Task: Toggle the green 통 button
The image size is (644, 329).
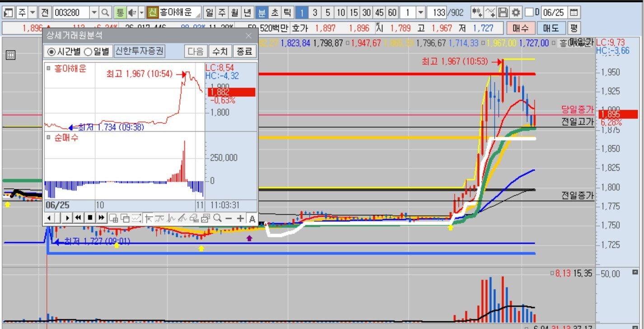Action: click(x=120, y=12)
